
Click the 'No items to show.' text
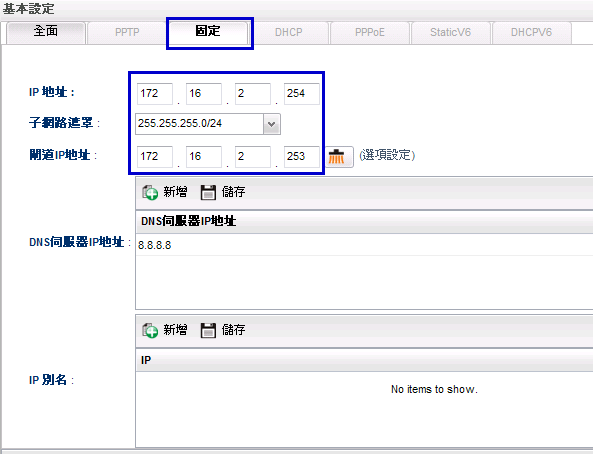point(434,389)
